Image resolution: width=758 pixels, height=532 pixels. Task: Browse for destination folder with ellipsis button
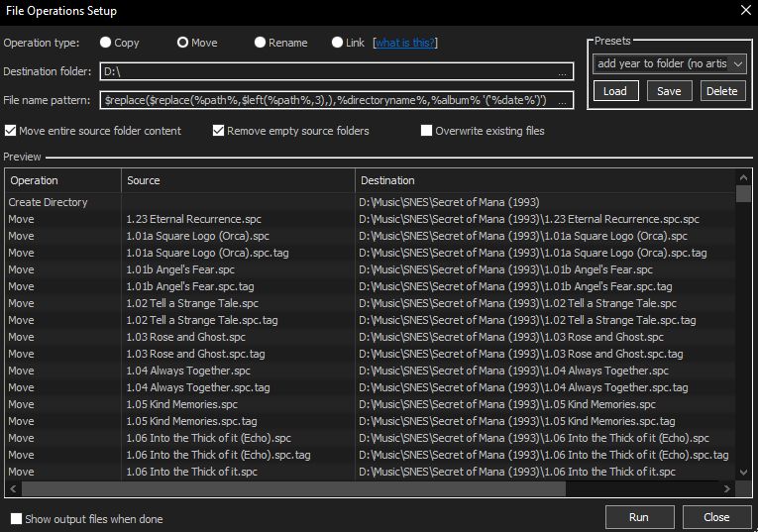click(562, 72)
